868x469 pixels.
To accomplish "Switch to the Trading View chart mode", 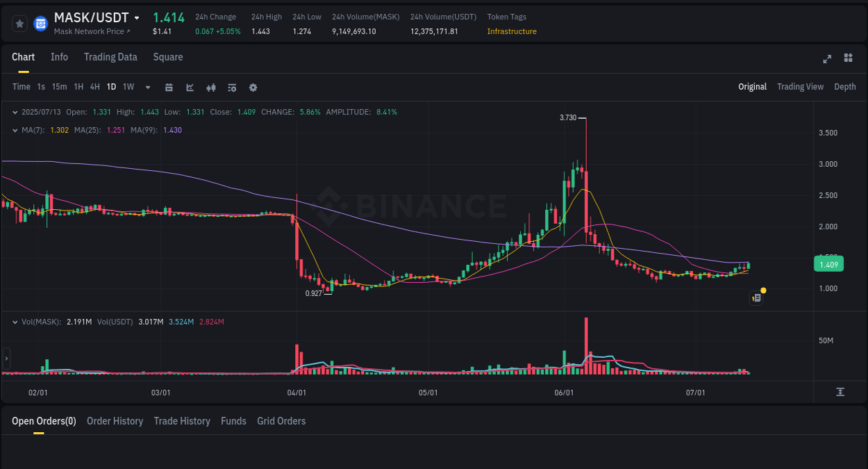I will [800, 87].
